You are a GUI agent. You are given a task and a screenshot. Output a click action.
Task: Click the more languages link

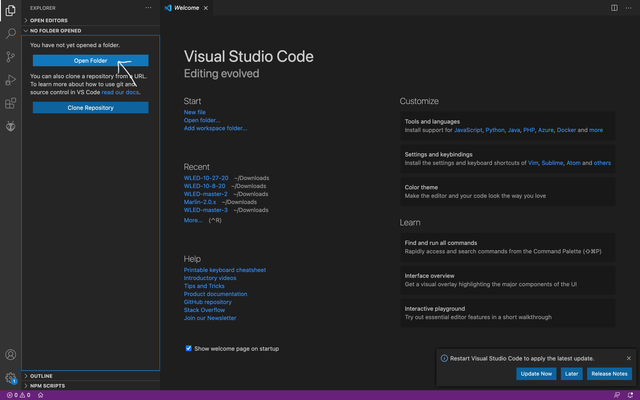[x=596, y=130]
